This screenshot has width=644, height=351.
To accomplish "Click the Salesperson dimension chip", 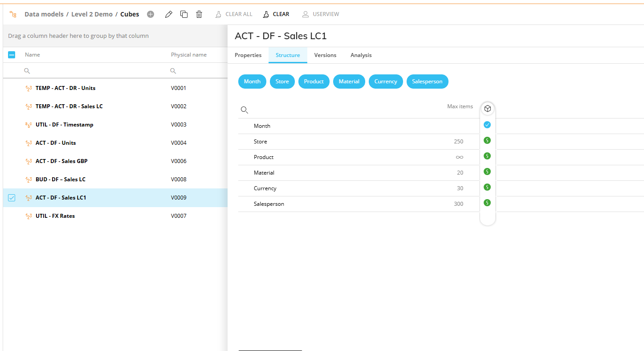I will click(x=428, y=82).
